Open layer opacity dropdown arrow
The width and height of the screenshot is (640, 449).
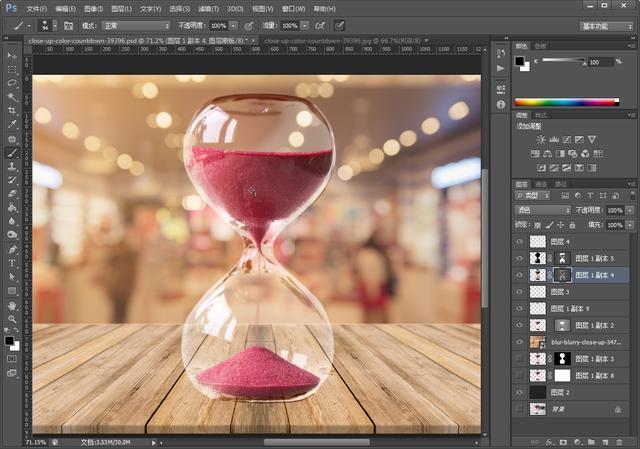[x=630, y=210]
